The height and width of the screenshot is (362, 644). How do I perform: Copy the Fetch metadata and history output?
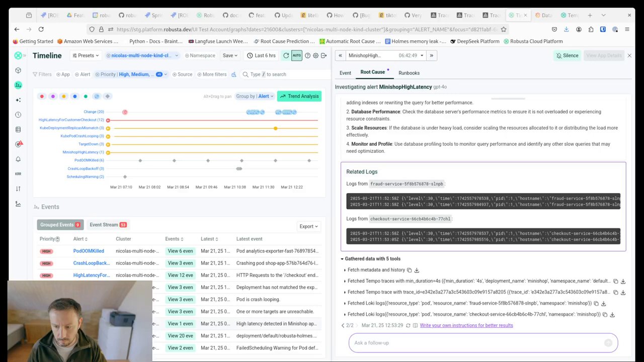[409, 270]
